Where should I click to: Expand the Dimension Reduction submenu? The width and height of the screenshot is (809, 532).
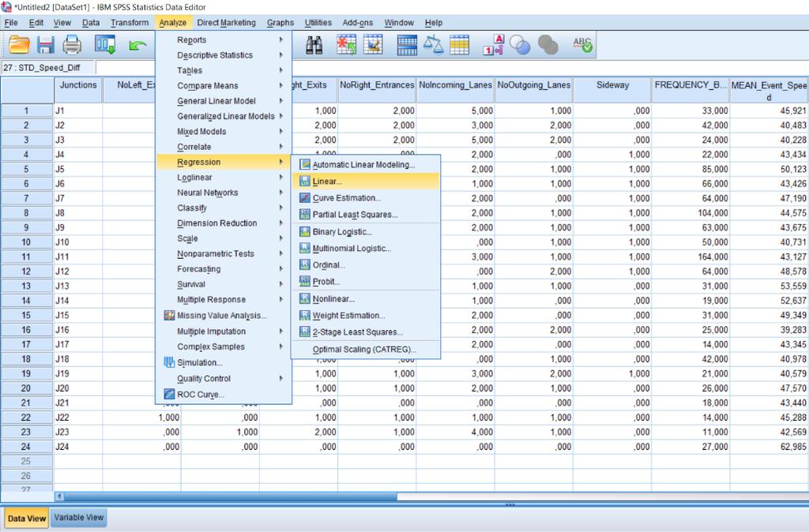coord(224,223)
